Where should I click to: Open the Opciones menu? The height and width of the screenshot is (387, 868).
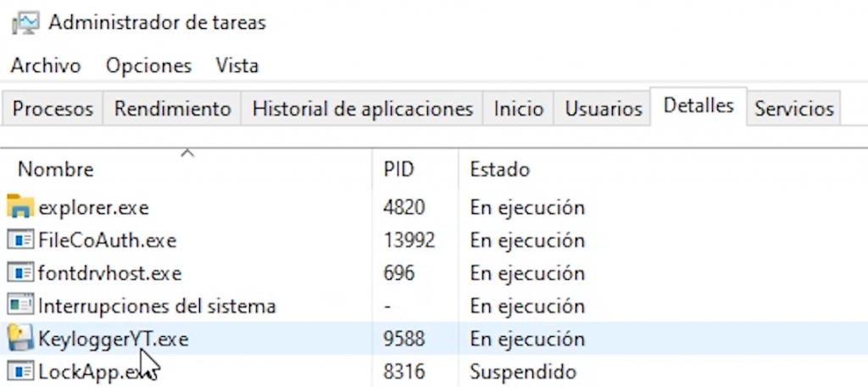148,65
